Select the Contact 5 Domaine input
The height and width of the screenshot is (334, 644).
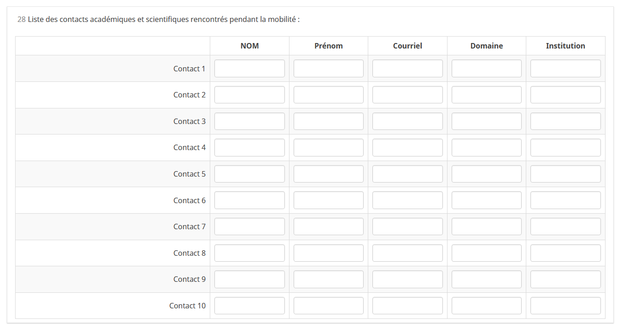click(x=486, y=174)
